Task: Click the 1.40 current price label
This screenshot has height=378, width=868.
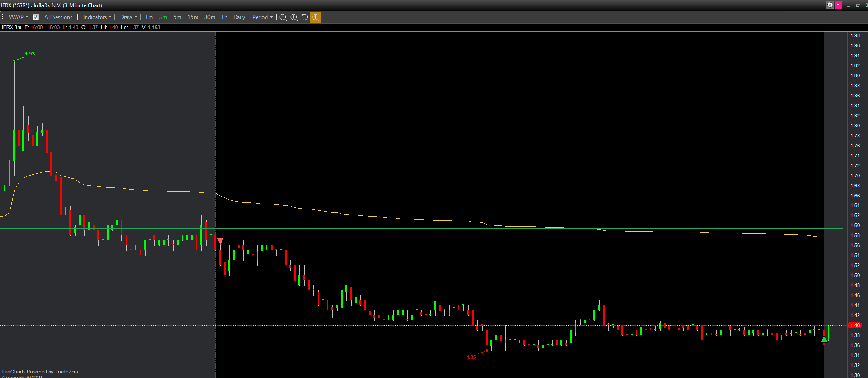Action: click(x=855, y=325)
